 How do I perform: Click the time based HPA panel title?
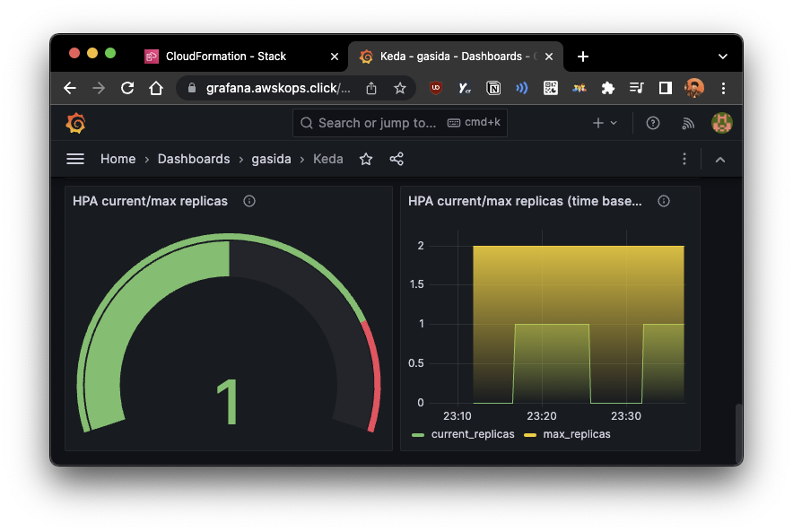(x=525, y=201)
